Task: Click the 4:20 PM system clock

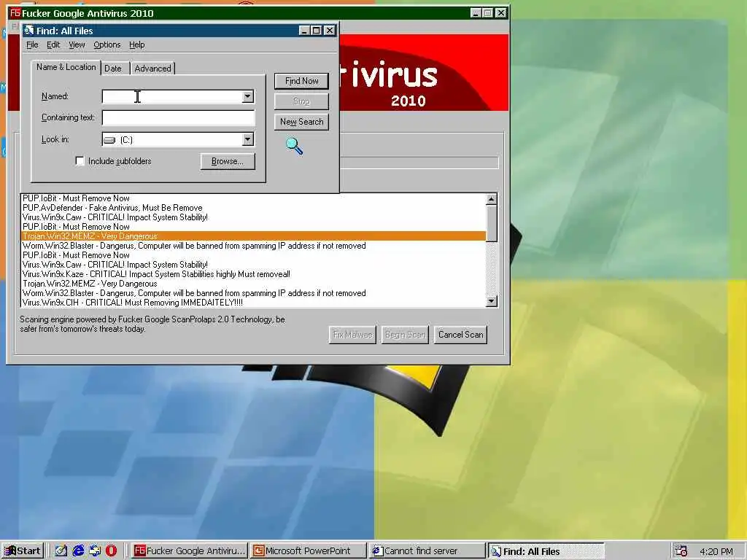Action: 716,551
